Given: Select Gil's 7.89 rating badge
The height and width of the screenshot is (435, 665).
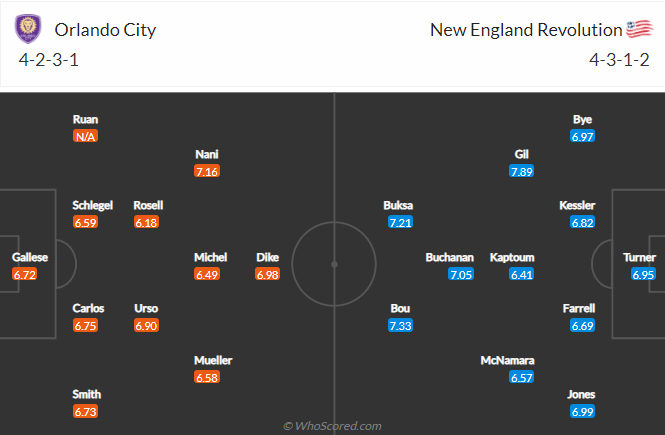Looking at the screenshot, I should [522, 171].
